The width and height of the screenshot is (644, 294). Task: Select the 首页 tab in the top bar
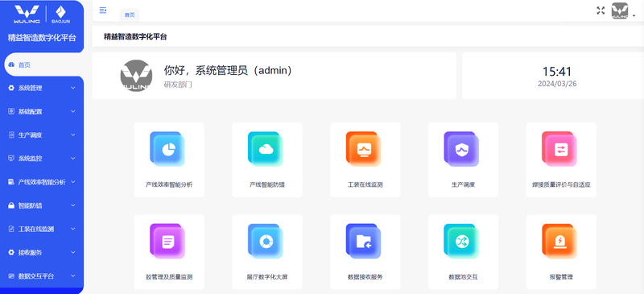click(x=130, y=14)
